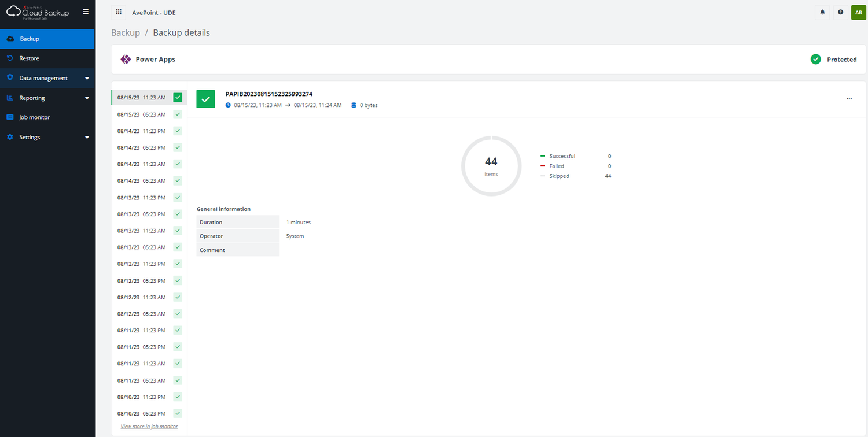868x437 pixels.
Task: Click the Power Apps logo icon
Action: click(x=126, y=59)
